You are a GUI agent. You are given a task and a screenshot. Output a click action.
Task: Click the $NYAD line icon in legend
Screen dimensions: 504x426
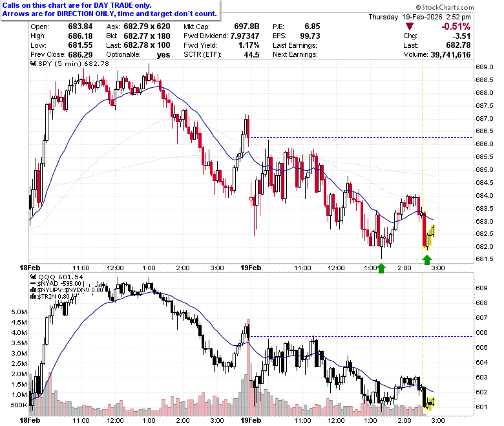pos(33,284)
